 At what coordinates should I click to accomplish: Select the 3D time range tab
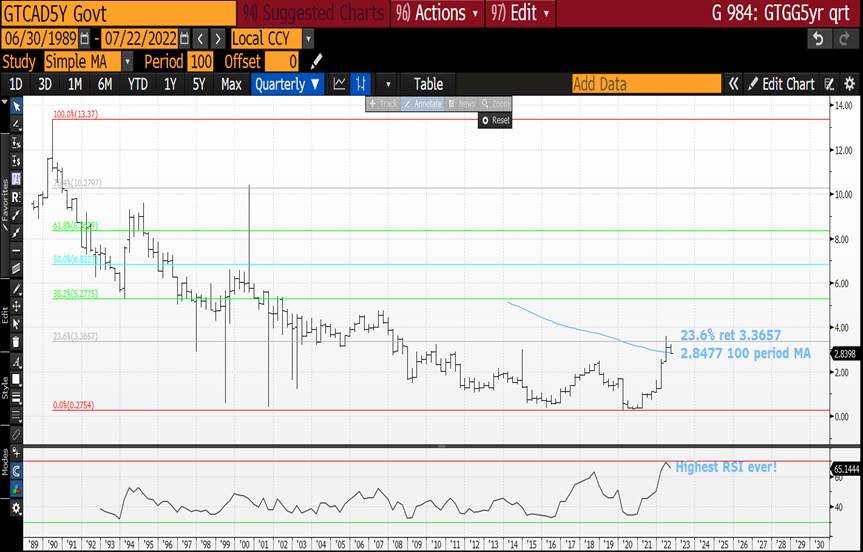point(45,84)
